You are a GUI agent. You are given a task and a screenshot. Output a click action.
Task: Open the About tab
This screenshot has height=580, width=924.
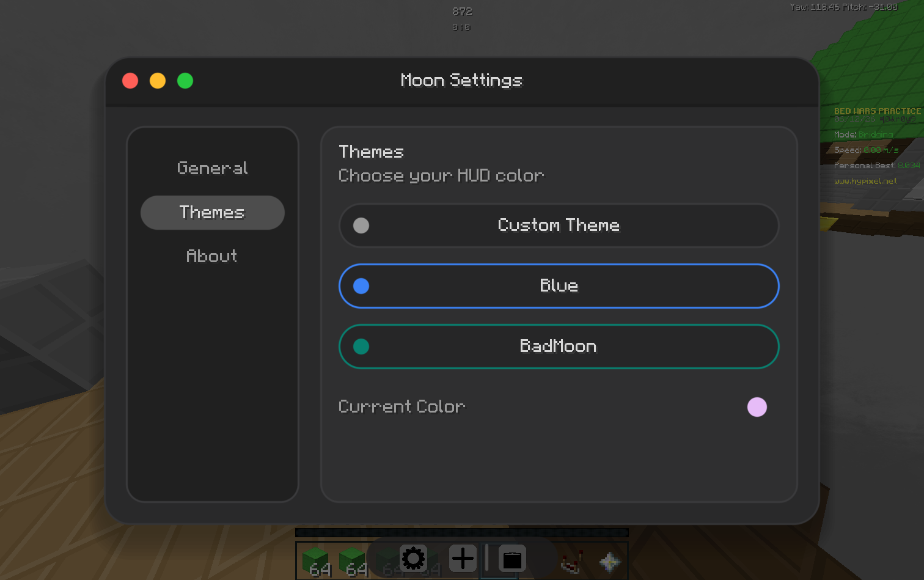(213, 256)
